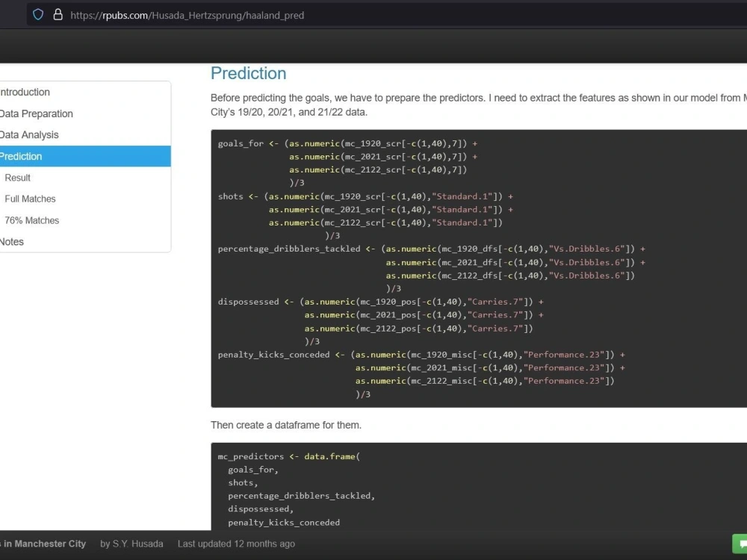This screenshot has width=747, height=560.
Task: Click the blue Prediction heading
Action: coord(248,73)
